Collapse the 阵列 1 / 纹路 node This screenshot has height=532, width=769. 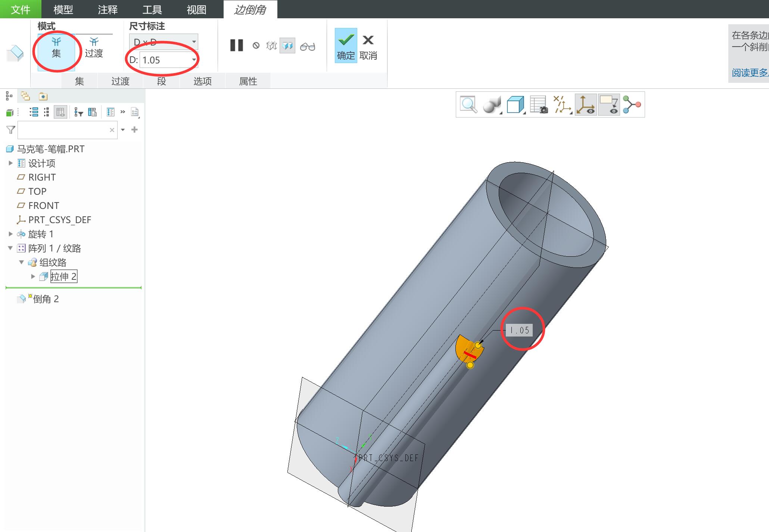pyautogui.click(x=10, y=248)
